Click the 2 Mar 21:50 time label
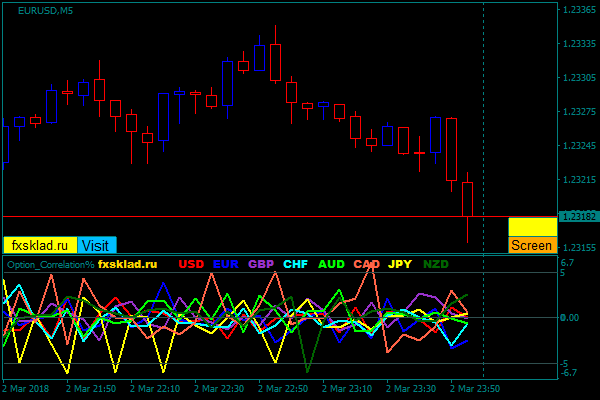The height and width of the screenshot is (400, 600). [x=91, y=389]
